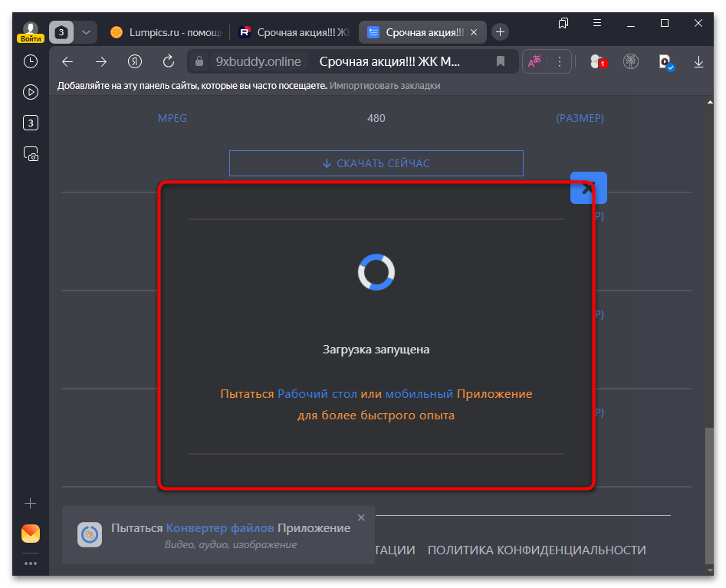
Task: Click the 480 resolution value
Action: click(376, 118)
